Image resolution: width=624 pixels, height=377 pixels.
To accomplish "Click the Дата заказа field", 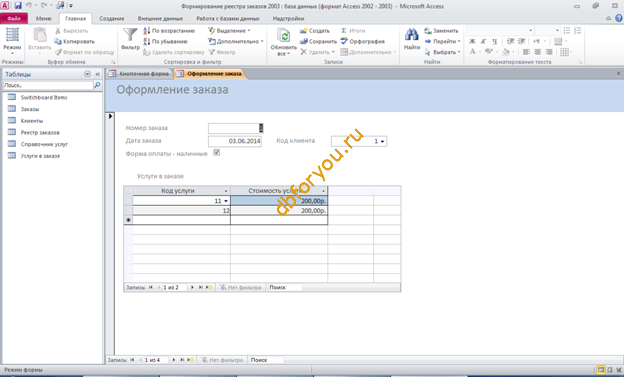I will (x=235, y=141).
